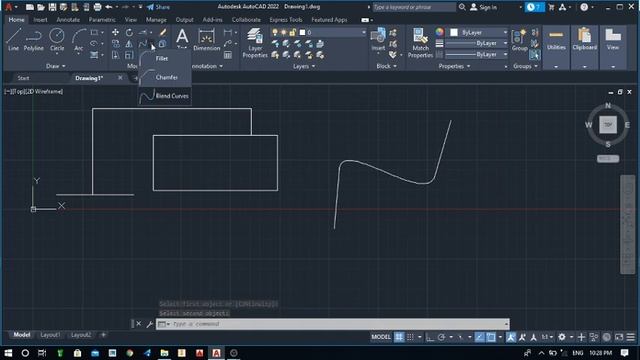Click the Stretch tool icon
640x360 pixels.
[116, 55]
